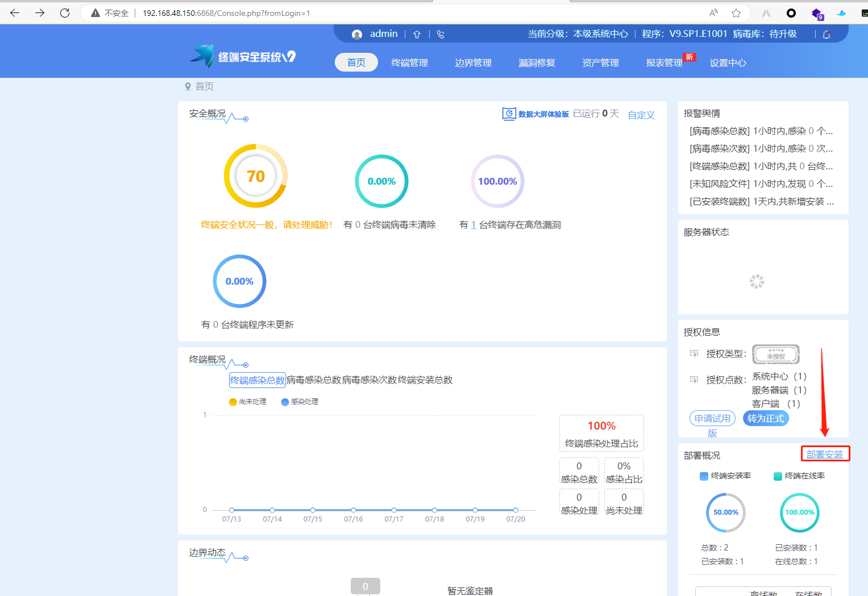The image size is (868, 596).
Task: Click the not-secure warning triangle icon
Action: coord(95,13)
